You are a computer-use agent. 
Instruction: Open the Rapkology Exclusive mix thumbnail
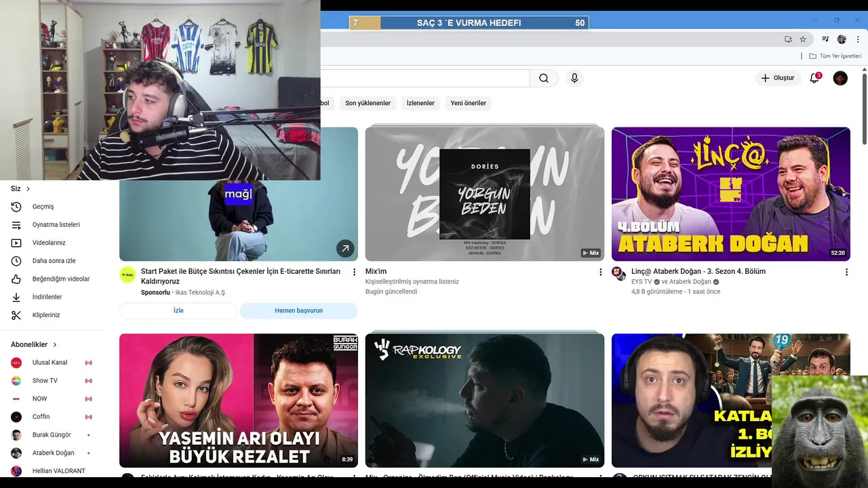pos(485,400)
